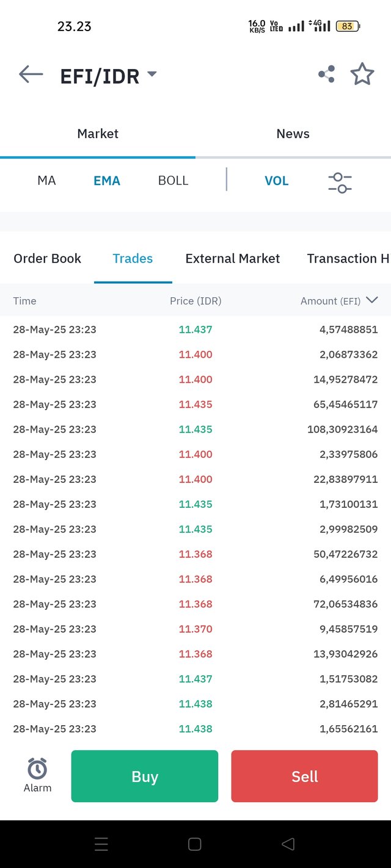Viewport: 391px width, 868px height.
Task: Toggle the BOLL indicator
Action: (173, 181)
